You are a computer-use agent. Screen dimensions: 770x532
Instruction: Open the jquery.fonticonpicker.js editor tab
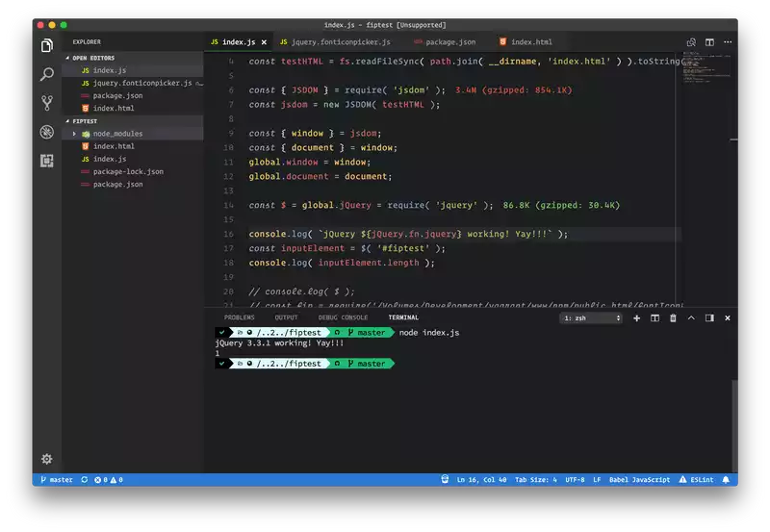point(335,42)
